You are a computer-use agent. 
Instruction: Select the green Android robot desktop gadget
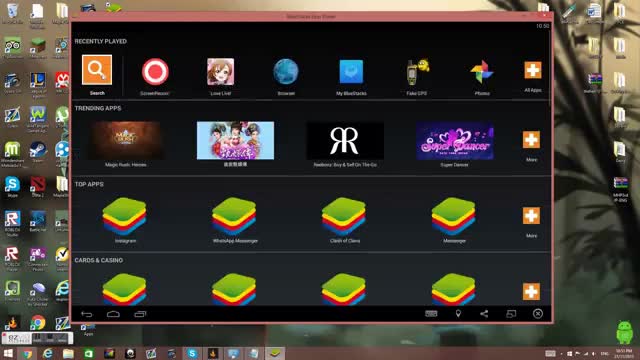tap(624, 333)
